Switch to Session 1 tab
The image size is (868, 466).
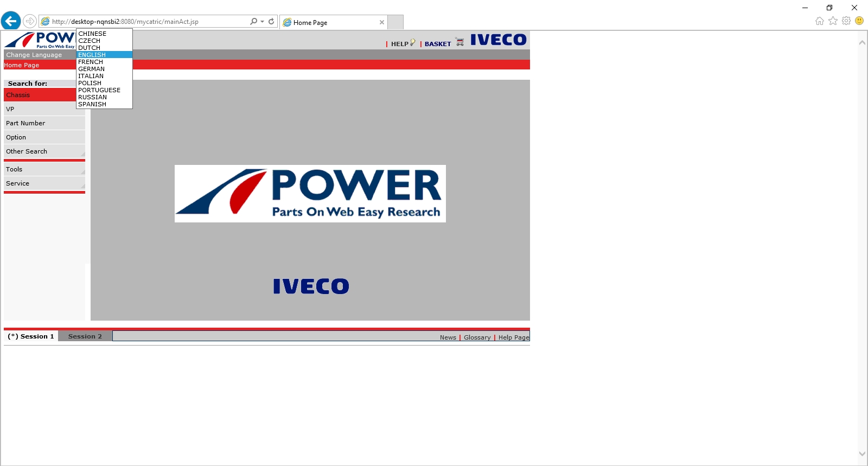31,336
